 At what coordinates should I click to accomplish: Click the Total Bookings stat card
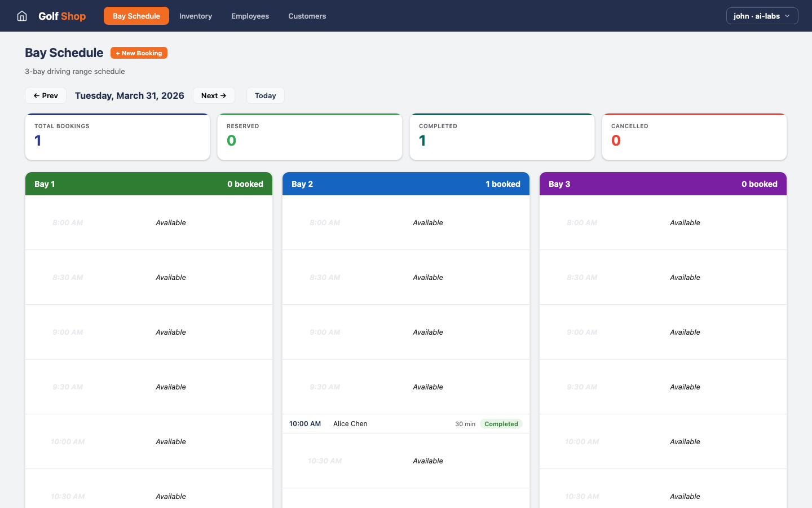tap(117, 137)
